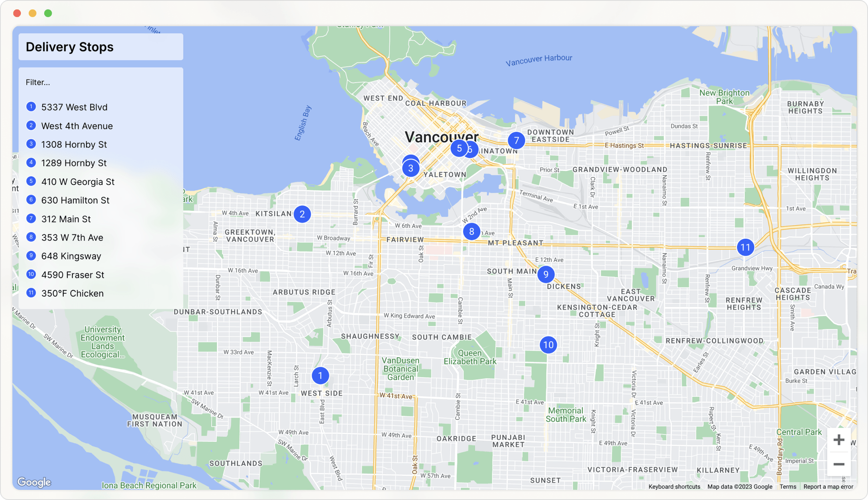Select West 4th Avenue stop in list
The height and width of the screenshot is (500, 868).
coord(77,126)
